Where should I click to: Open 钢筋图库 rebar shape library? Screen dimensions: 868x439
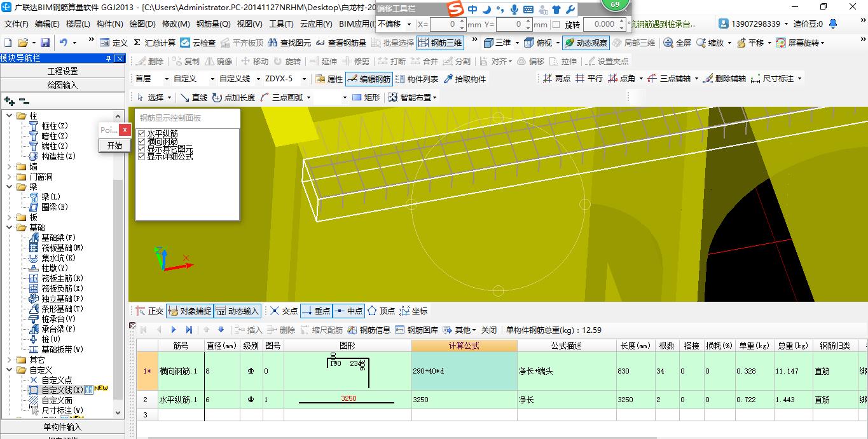417,330
